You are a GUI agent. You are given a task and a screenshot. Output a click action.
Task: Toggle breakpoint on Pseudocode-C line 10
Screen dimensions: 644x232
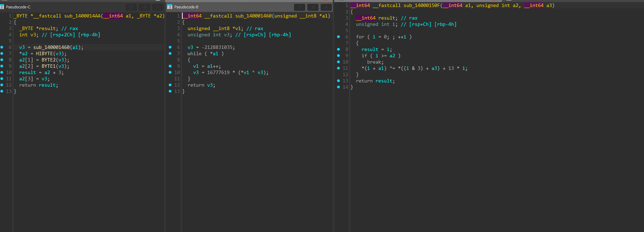[x=2, y=72]
